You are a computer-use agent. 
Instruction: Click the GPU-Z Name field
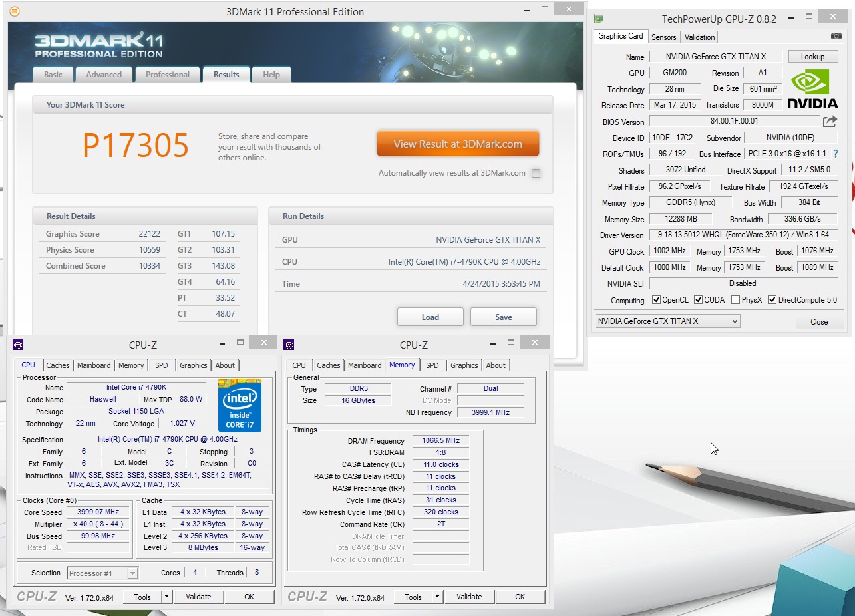(715, 57)
